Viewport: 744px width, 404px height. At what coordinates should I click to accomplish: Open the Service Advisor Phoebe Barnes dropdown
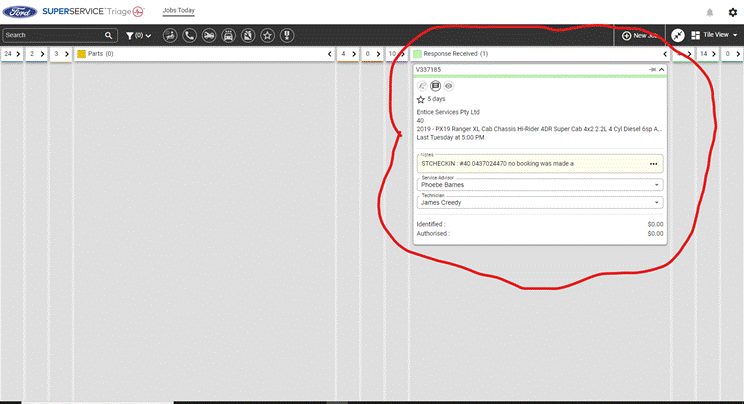540,185
